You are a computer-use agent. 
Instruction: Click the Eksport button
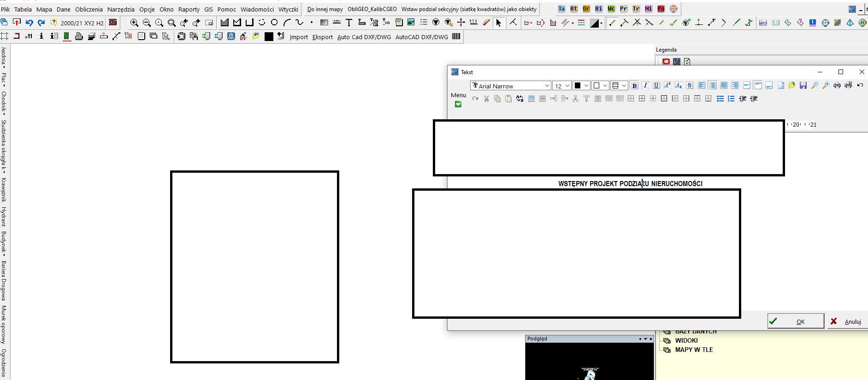coord(322,37)
